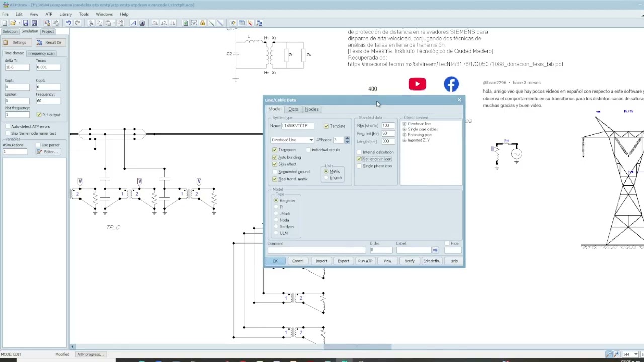Click the Cut (scissors) toolbar icon
The height and width of the screenshot is (362, 644).
click(91, 23)
